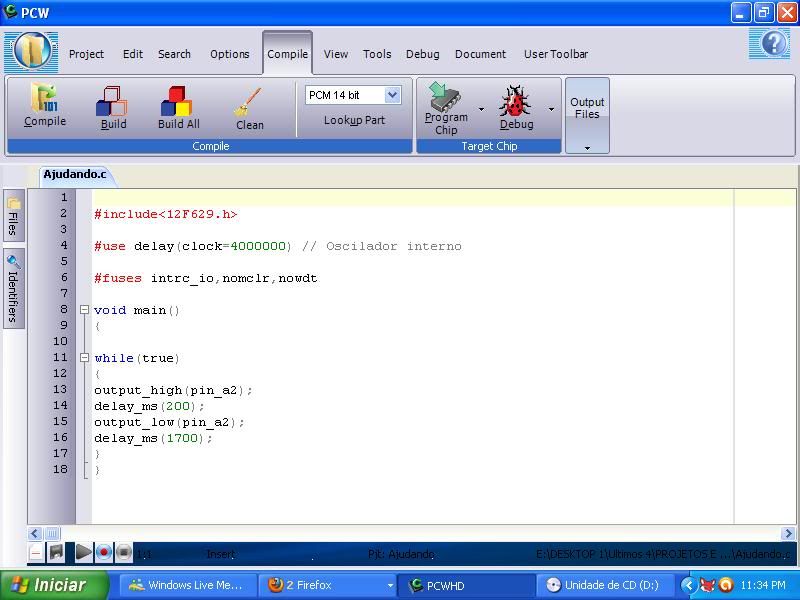800x600 pixels.
Task: Click the horizontal scrollbar left arrow
Action: (34, 534)
